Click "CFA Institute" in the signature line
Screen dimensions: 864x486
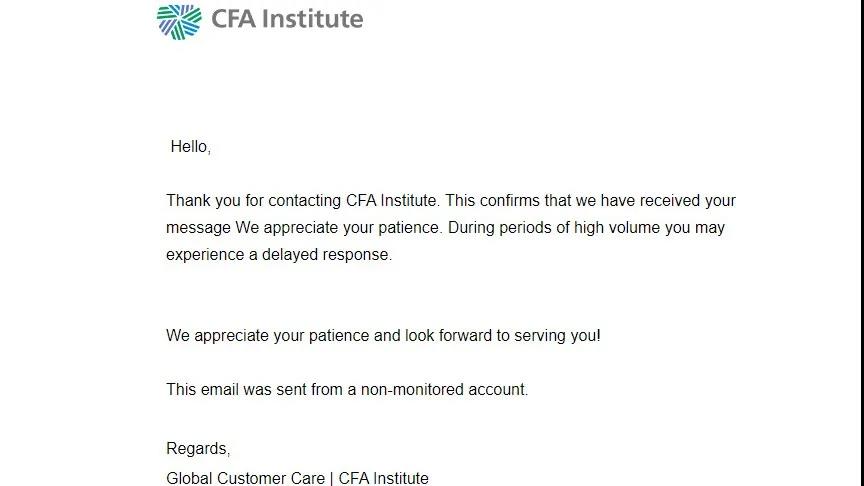384,478
